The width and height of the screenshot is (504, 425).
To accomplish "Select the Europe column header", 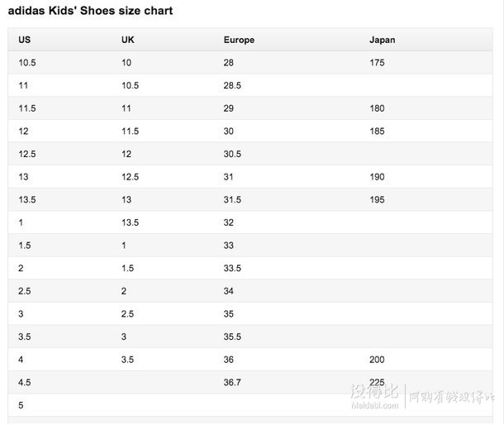I will [239, 40].
